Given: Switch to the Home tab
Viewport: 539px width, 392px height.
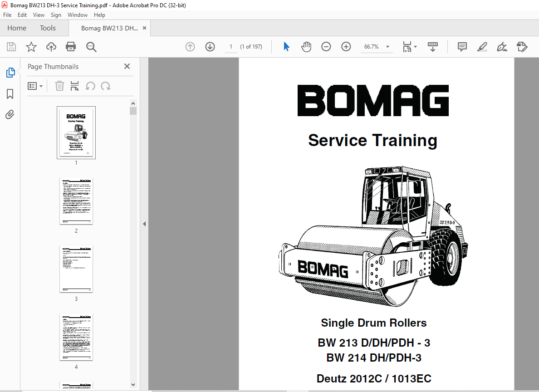Looking at the screenshot, I should (x=17, y=28).
